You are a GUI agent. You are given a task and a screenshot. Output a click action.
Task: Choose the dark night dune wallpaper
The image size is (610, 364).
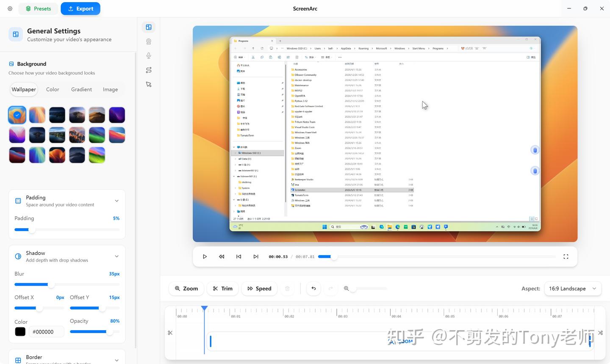[x=77, y=155]
